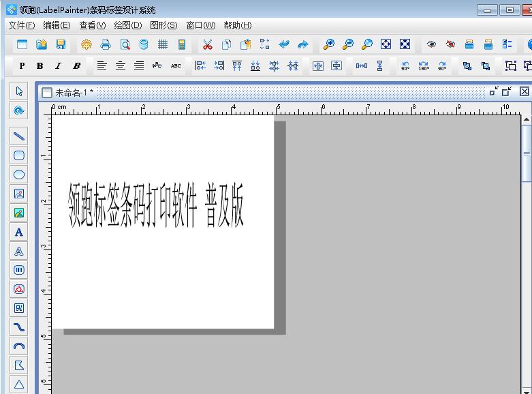Select the rounded rectangle tool
The width and height of the screenshot is (532, 394).
(x=19, y=155)
